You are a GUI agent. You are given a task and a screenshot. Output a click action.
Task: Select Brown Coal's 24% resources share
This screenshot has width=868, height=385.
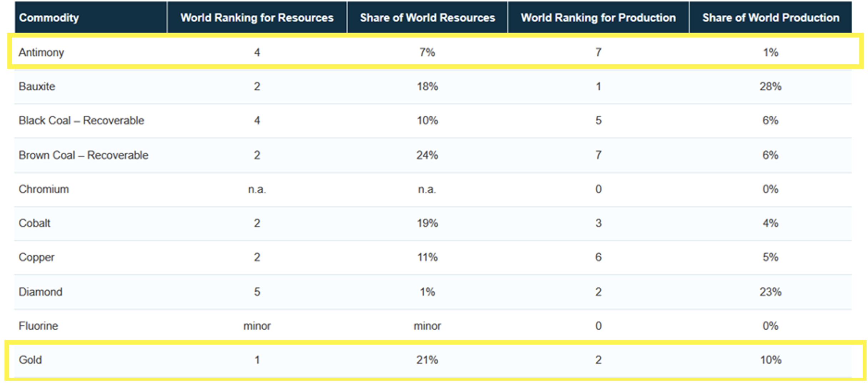point(427,155)
